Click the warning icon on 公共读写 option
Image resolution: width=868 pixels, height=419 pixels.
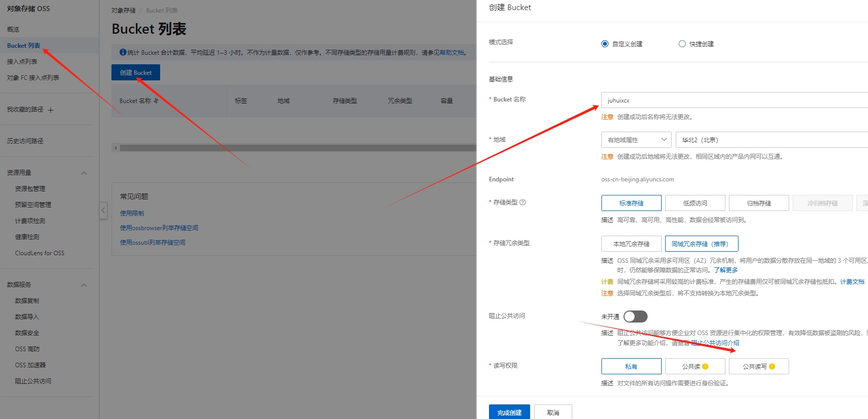[772, 367]
